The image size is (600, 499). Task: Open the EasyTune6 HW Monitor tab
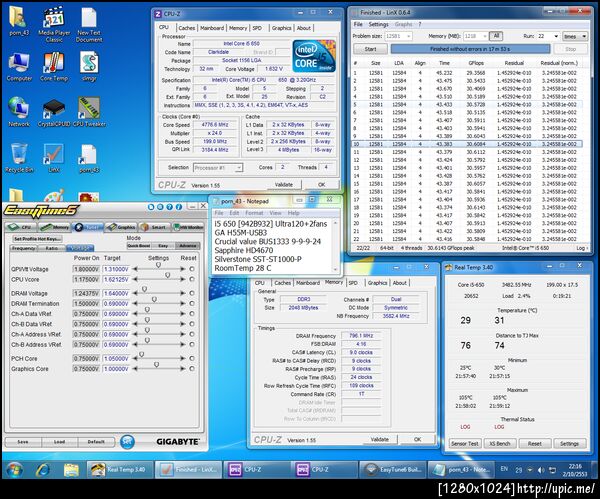pyautogui.click(x=188, y=227)
